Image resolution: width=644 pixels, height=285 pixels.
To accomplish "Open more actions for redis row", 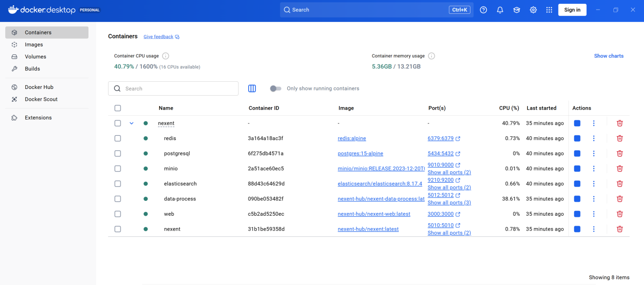I will (x=594, y=138).
